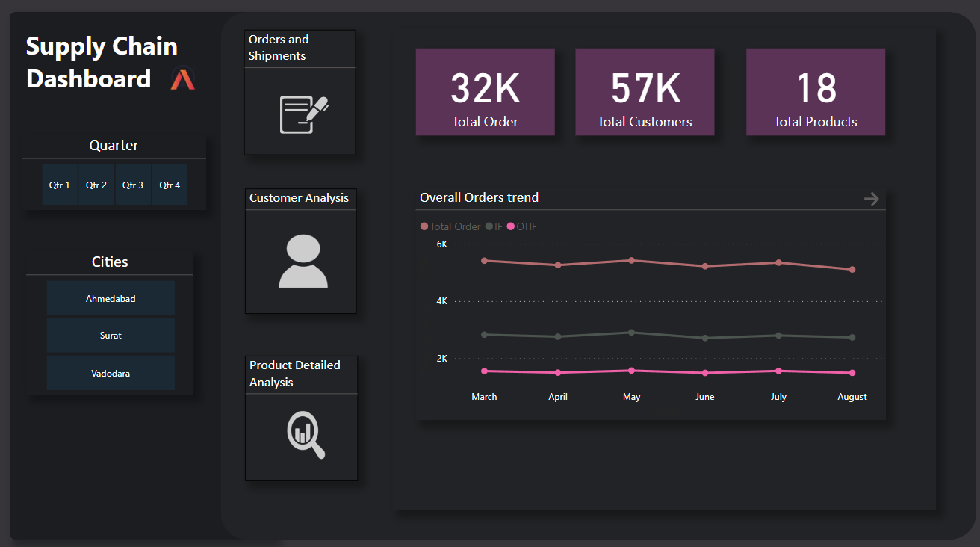Click the Customer Analysis person icon
This screenshot has height=547, width=980.
pyautogui.click(x=303, y=262)
